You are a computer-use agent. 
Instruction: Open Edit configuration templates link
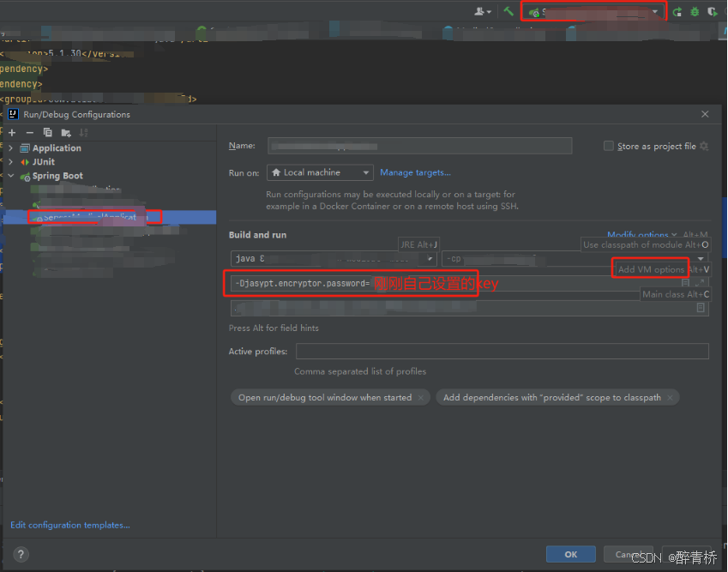point(70,525)
